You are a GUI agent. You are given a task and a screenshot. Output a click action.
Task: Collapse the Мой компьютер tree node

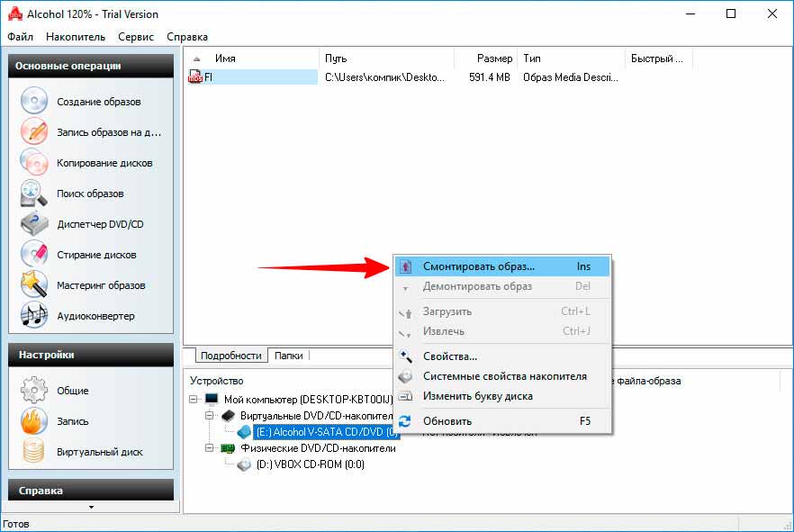(193, 399)
